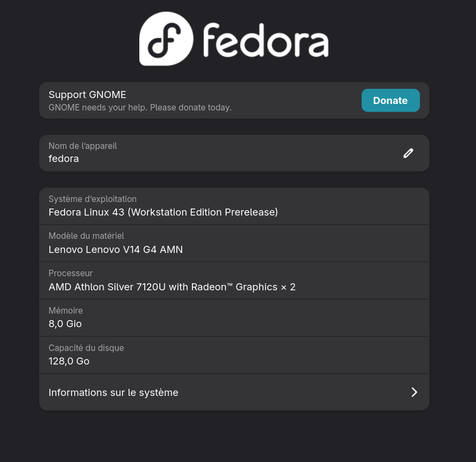This screenshot has height=462, width=476.
Task: Select the Lenovo V14 G4 AMN value
Action: pyautogui.click(x=115, y=249)
